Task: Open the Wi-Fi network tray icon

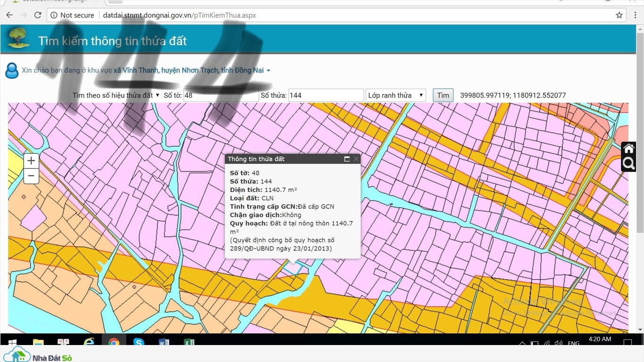Action: pos(547,343)
